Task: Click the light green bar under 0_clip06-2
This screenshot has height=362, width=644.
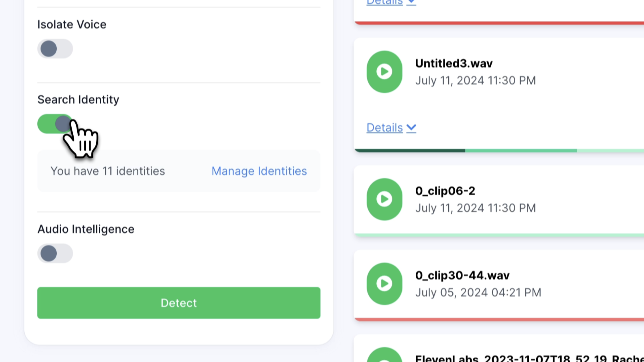Action: 498,235
